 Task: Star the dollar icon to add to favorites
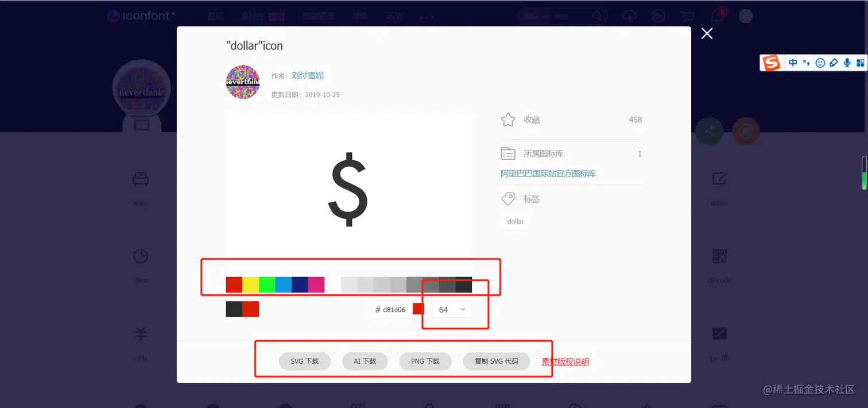[x=507, y=120]
